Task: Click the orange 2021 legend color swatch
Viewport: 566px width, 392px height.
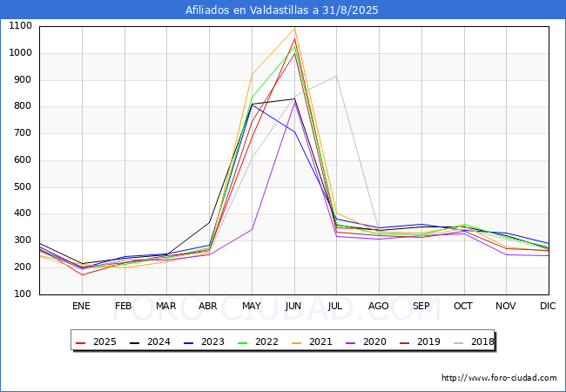Action: [x=296, y=342]
